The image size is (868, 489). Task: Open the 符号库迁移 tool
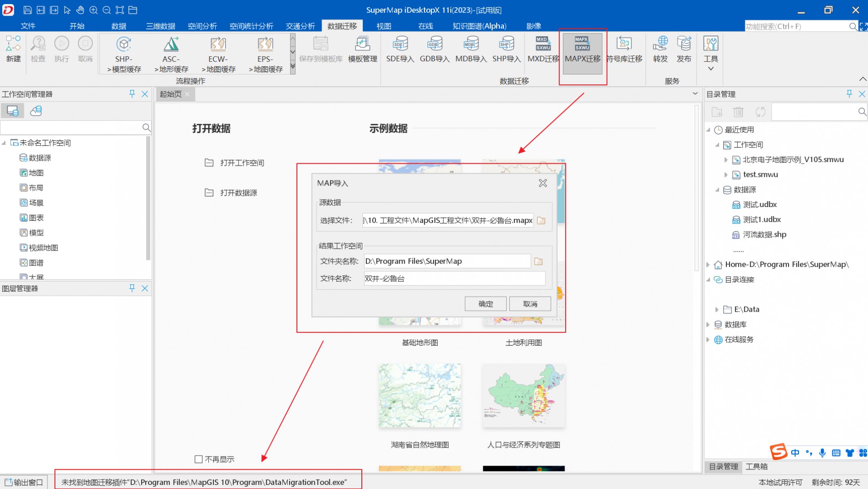pos(624,49)
